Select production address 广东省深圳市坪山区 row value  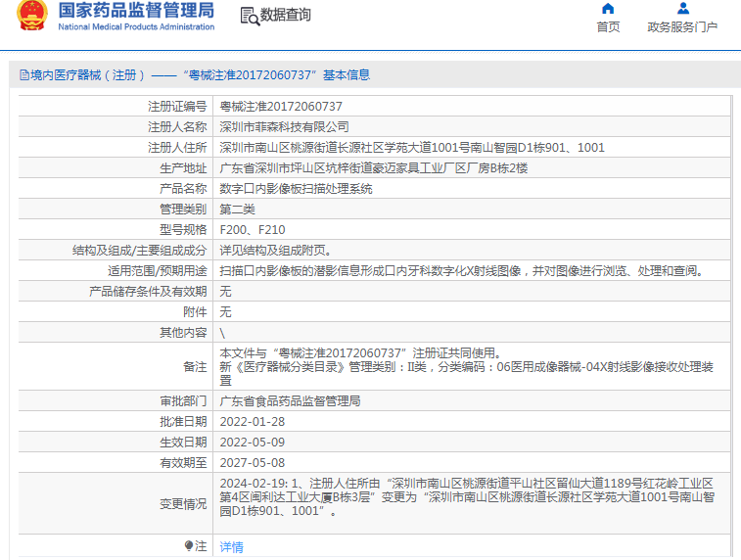(374, 167)
